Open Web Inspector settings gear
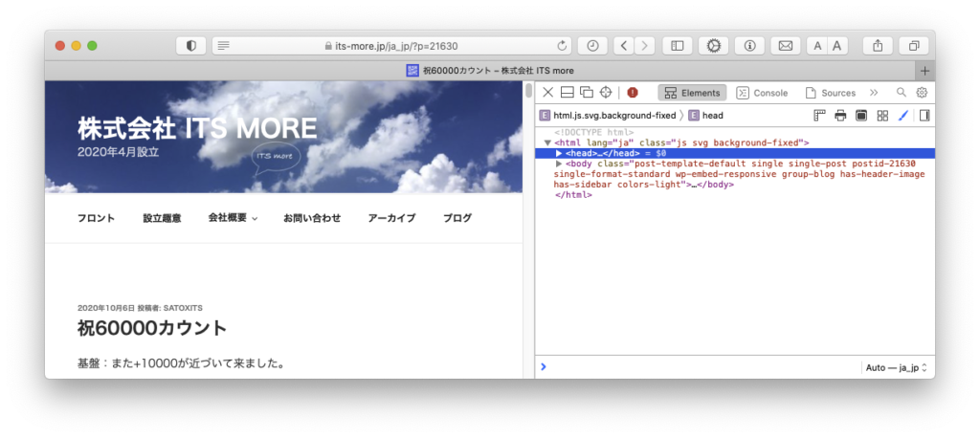980x438 pixels. (922, 93)
